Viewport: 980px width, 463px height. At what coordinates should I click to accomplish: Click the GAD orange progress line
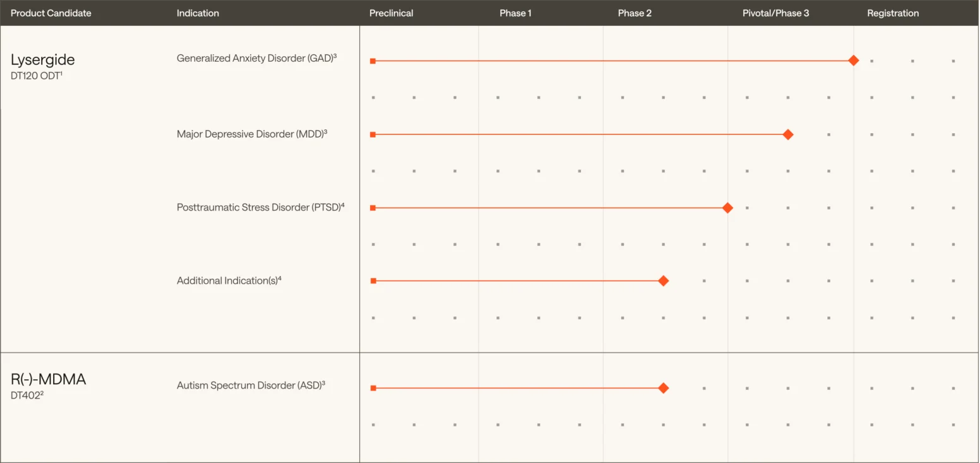(x=612, y=61)
